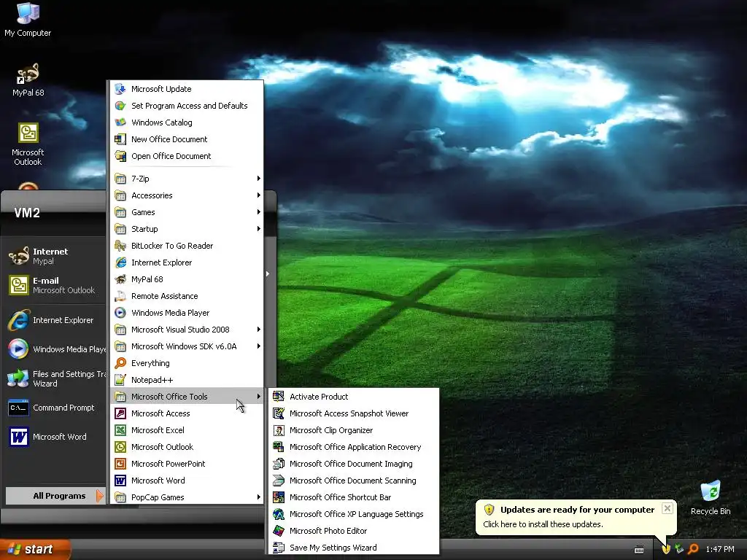Open Set Program Access and Defaults
This screenshot has width=747, height=560.
click(x=186, y=106)
